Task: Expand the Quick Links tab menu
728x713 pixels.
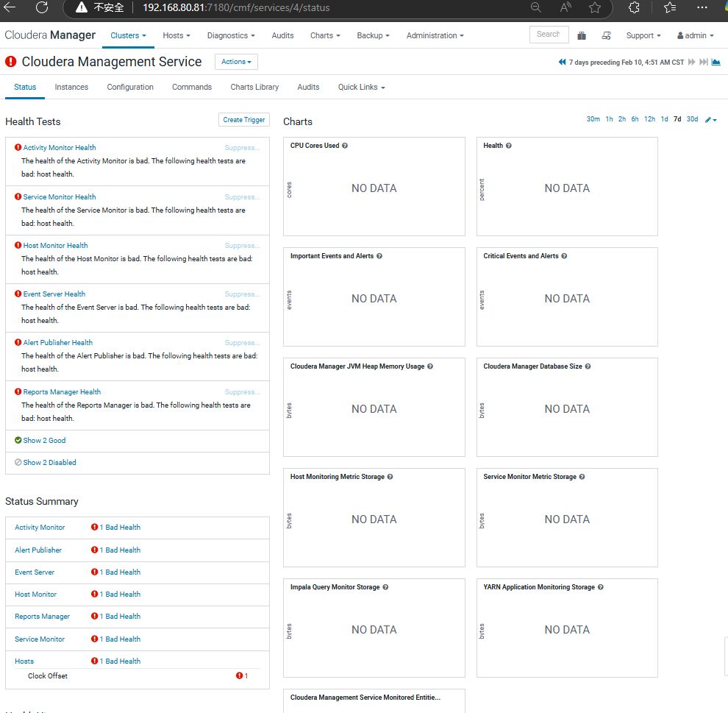Action: (x=361, y=87)
